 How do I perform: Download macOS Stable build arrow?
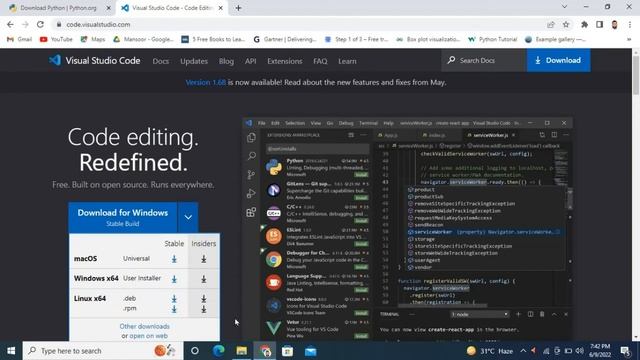[174, 259]
